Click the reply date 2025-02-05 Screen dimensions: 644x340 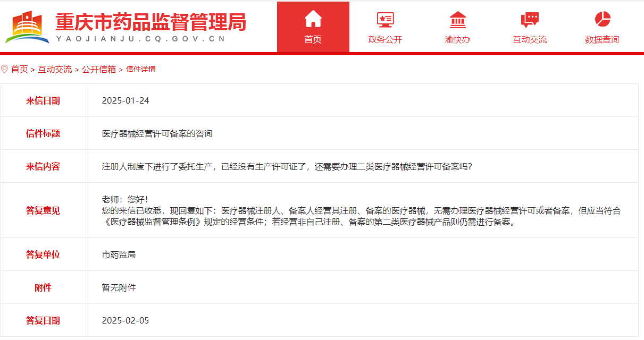126,320
